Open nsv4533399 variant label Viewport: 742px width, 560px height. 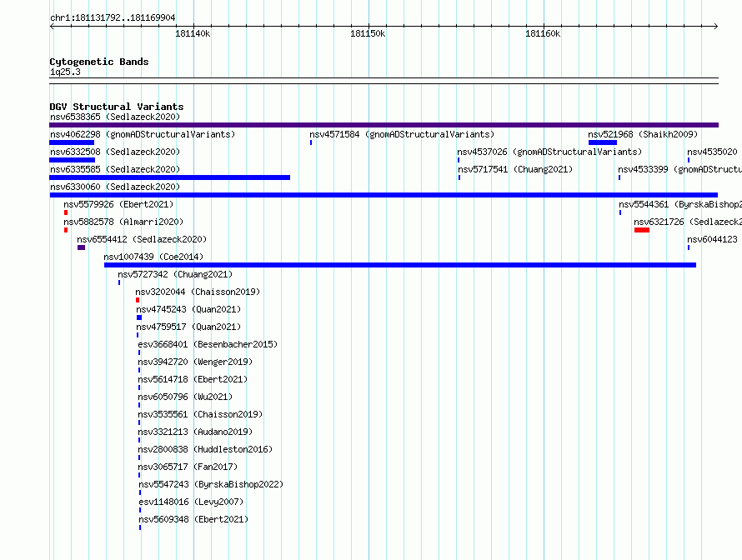pyautogui.click(x=679, y=169)
